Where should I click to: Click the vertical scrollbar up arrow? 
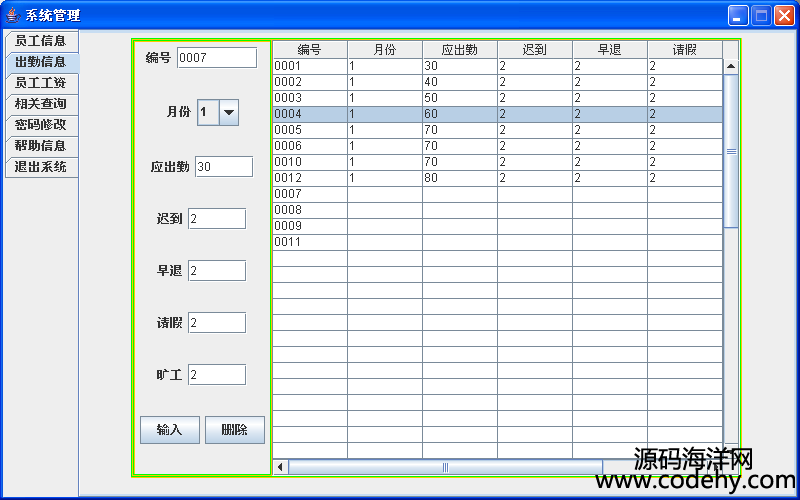(x=731, y=66)
